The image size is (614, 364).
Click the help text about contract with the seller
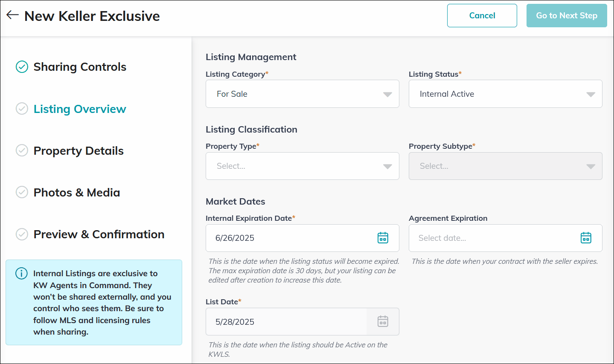tap(505, 261)
